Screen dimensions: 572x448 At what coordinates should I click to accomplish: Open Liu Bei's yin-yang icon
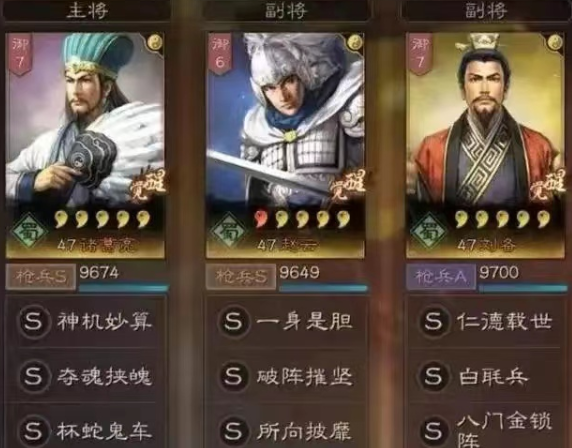pyautogui.click(x=555, y=43)
